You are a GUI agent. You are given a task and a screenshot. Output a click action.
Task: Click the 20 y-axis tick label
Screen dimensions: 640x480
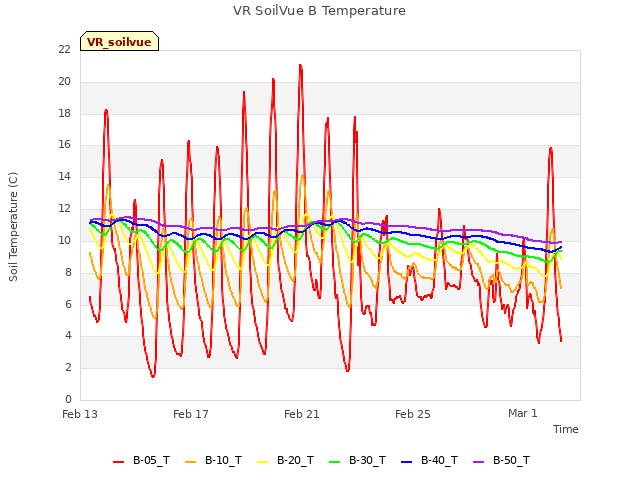click(65, 82)
